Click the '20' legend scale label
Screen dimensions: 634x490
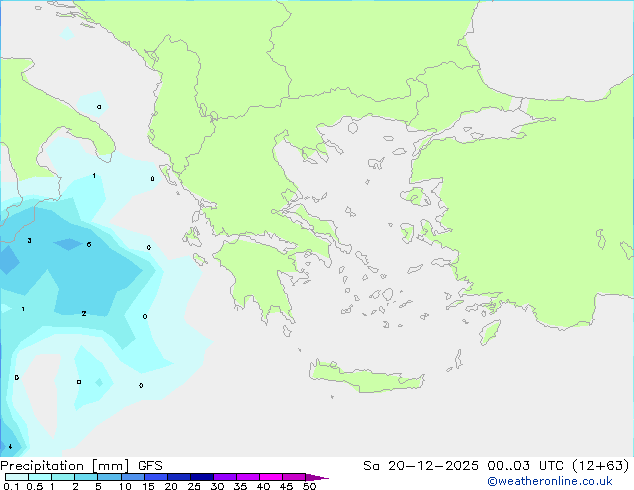pos(171,486)
